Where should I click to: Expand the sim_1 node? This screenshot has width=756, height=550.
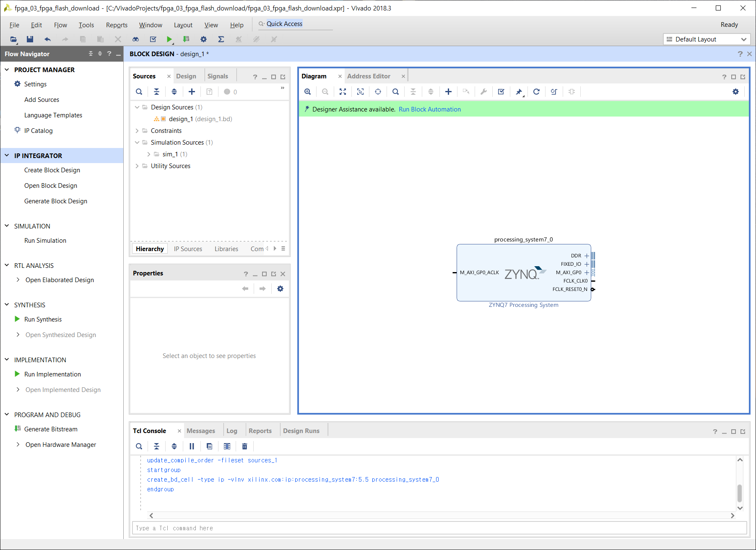click(148, 154)
